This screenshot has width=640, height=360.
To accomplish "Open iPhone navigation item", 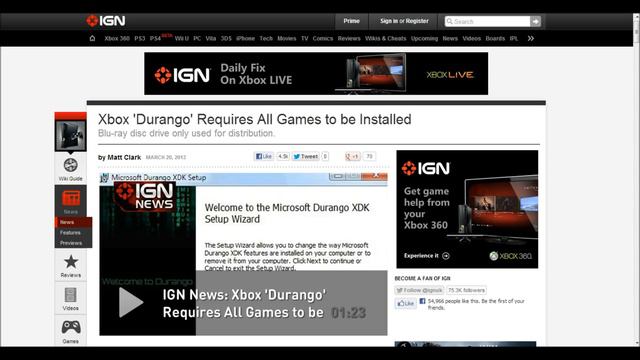I will tap(245, 38).
